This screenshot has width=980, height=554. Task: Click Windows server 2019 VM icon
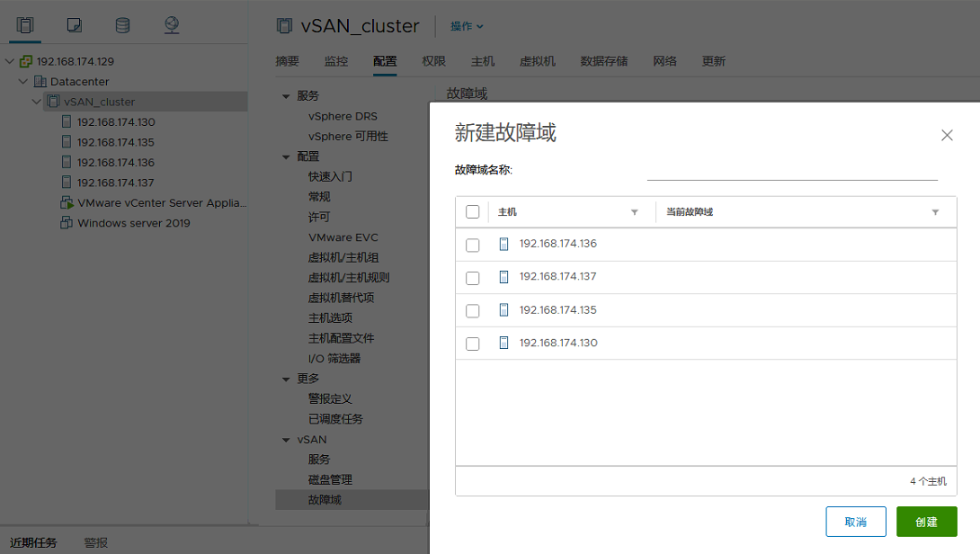[x=67, y=223]
